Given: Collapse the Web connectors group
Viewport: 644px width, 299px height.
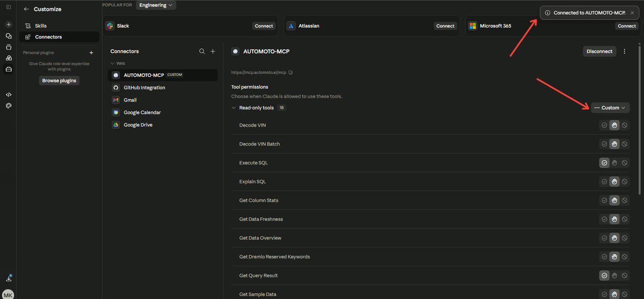Looking at the screenshot, I should pos(113,63).
